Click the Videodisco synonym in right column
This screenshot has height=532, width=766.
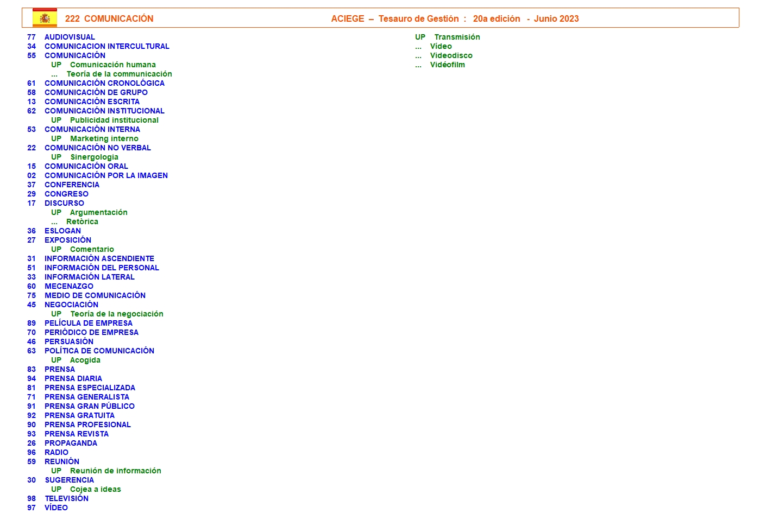click(x=451, y=55)
